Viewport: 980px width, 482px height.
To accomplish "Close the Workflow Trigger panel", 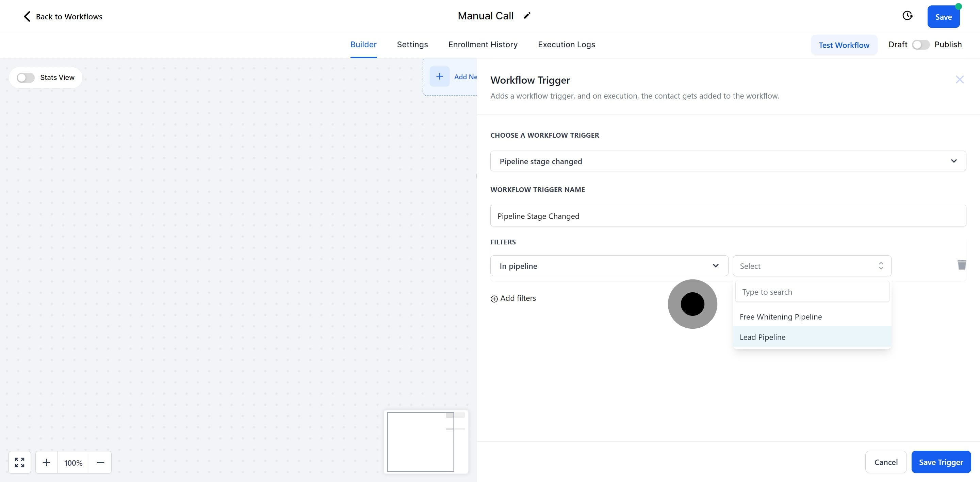I will (x=960, y=80).
